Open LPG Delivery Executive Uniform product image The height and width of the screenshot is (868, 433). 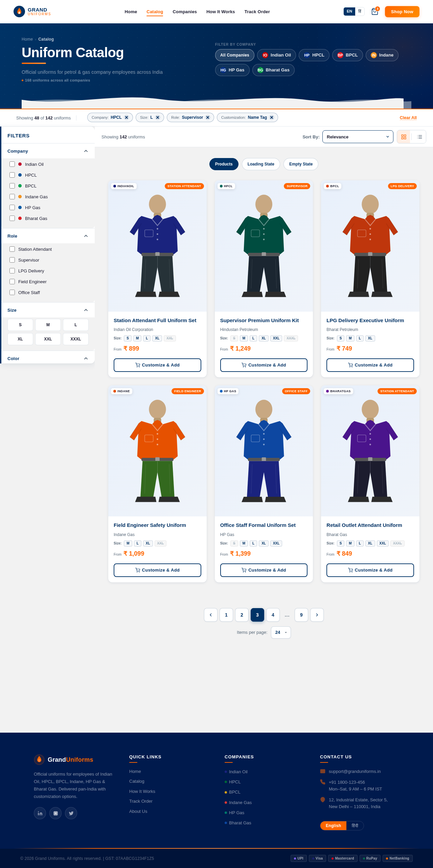click(370, 246)
